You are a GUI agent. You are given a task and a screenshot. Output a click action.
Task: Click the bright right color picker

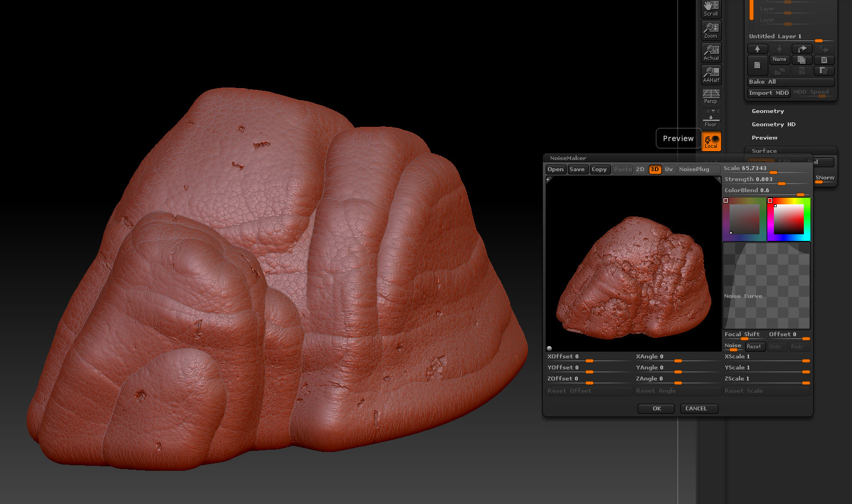789,219
